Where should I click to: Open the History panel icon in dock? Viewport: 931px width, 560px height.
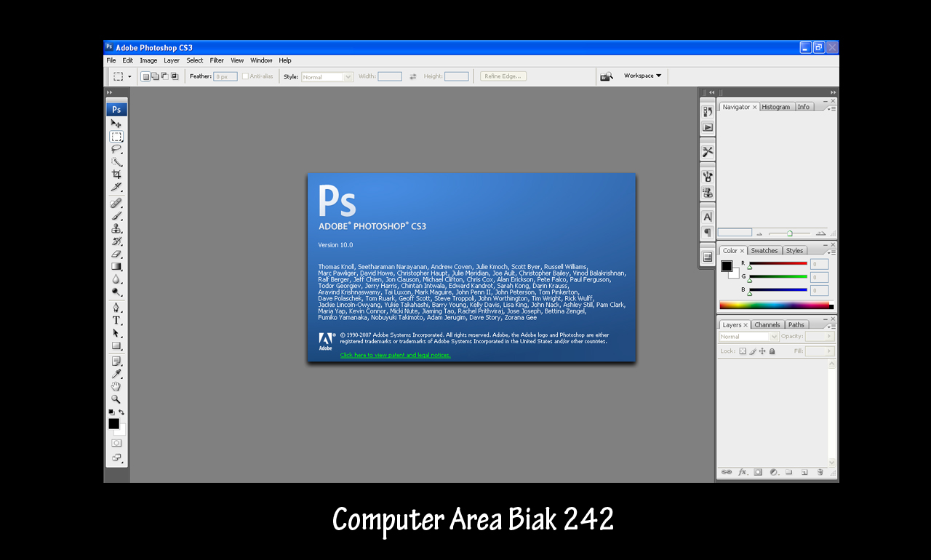[708, 112]
